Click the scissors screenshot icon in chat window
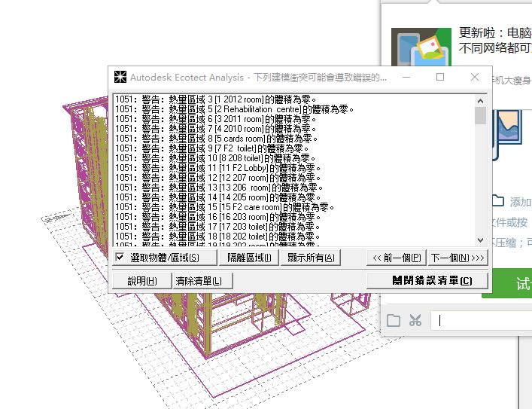Viewport: 532px width, 409px height. tap(415, 320)
